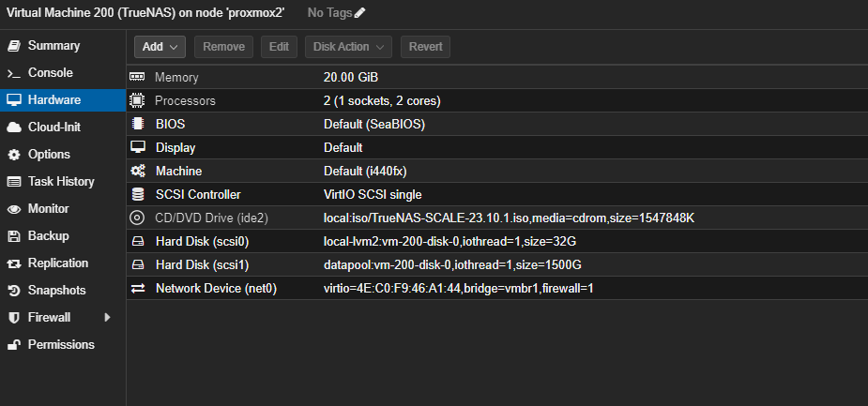The height and width of the screenshot is (406, 868).
Task: Click the Hard Disk (scsi0) drive icon
Action: (138, 241)
